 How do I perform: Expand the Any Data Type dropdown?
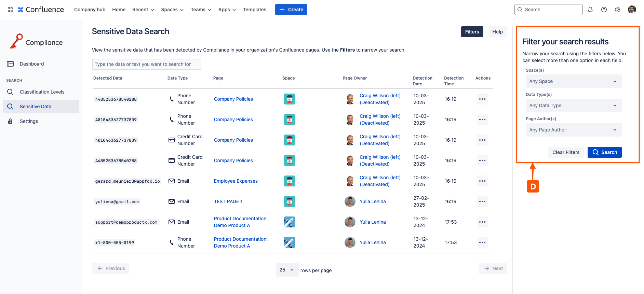573,106
